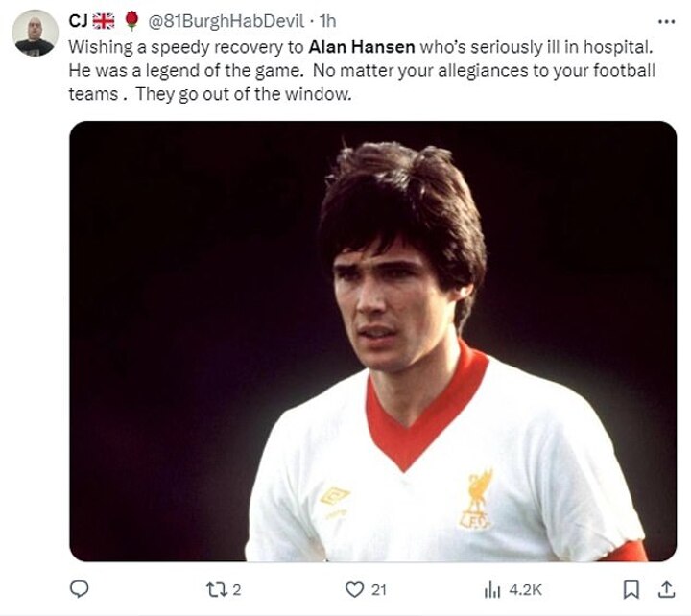Image resolution: width=691 pixels, height=616 pixels.
Task: Click the UK flag emoji beside CJ
Action: click(x=104, y=21)
